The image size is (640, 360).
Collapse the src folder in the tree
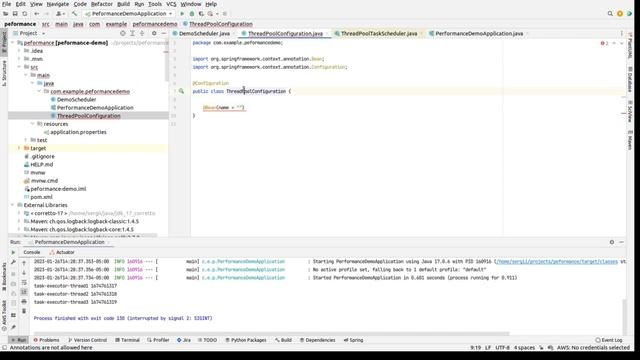[20, 67]
